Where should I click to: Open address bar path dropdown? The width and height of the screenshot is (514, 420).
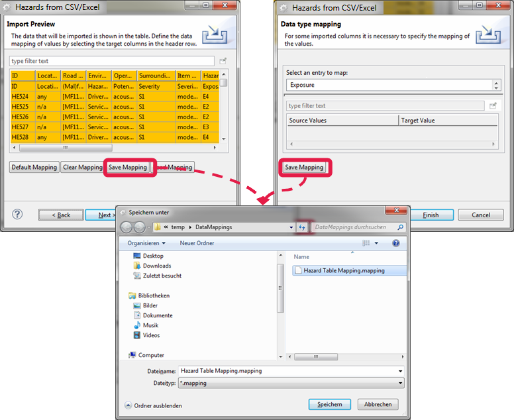(x=291, y=227)
